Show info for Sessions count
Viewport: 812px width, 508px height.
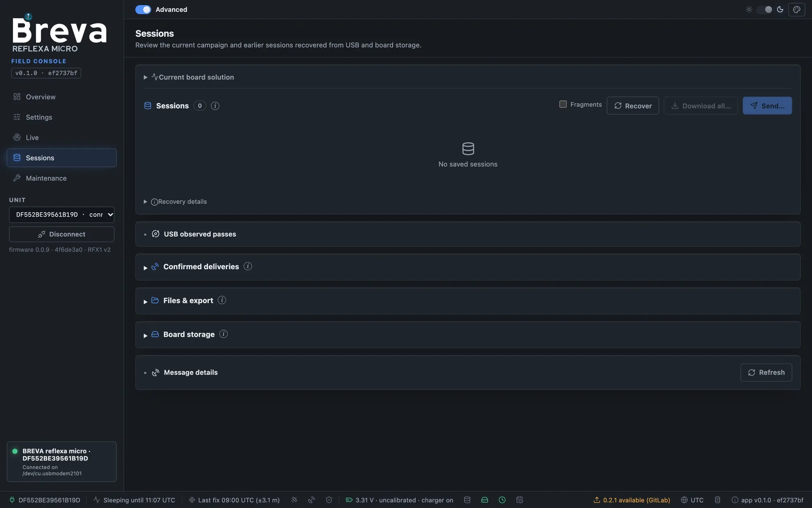215,106
